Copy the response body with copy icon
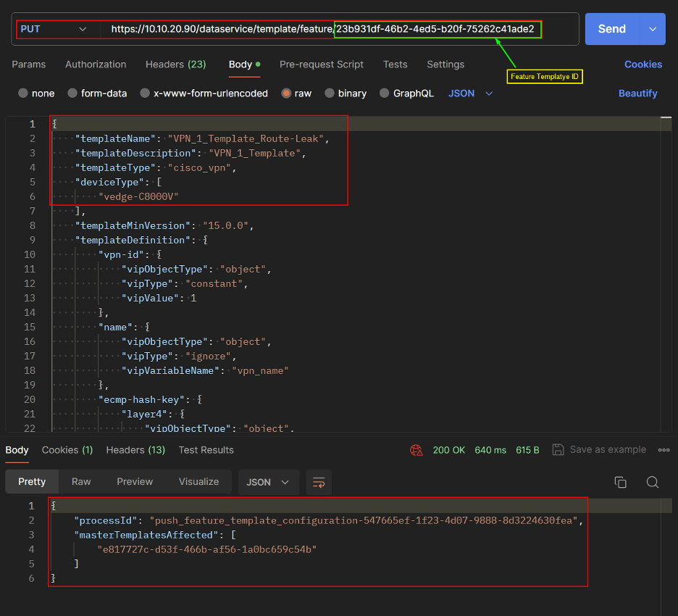678x616 pixels. [x=620, y=482]
